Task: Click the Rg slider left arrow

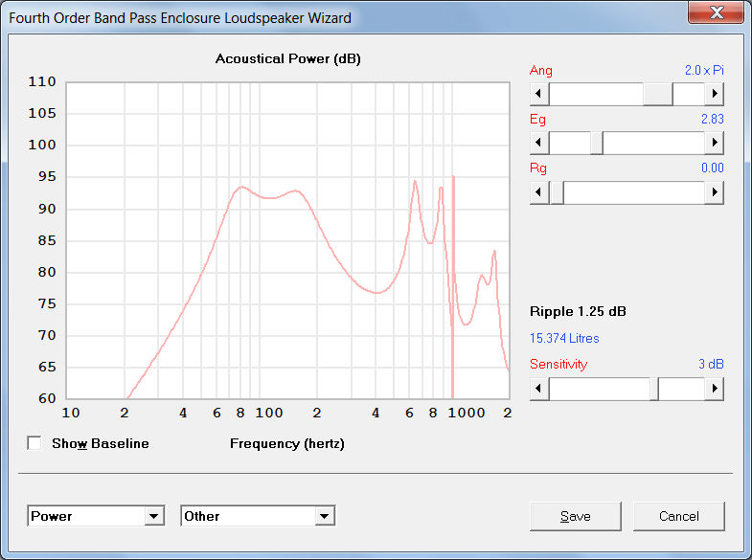Action: 539,192
